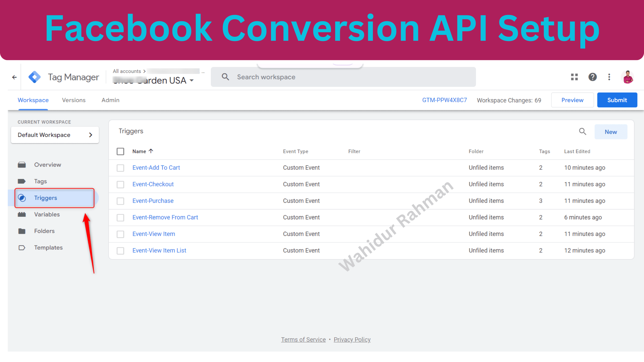Click the Name column sort arrow
This screenshot has width=644, height=362.
(151, 151)
